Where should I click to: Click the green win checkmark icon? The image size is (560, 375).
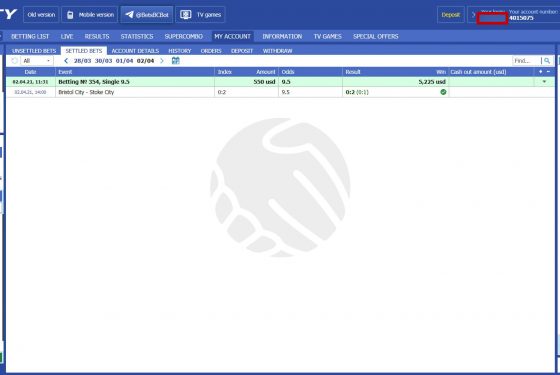443,92
